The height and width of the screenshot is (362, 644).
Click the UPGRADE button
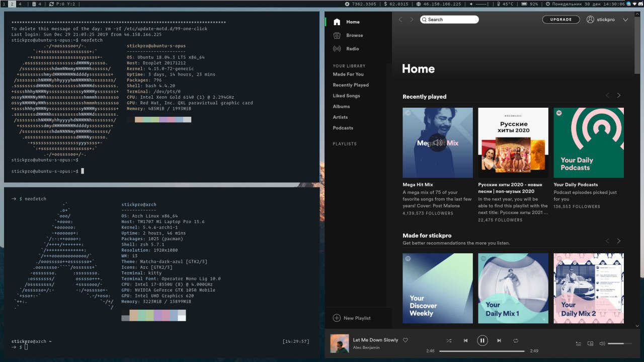[560, 20]
